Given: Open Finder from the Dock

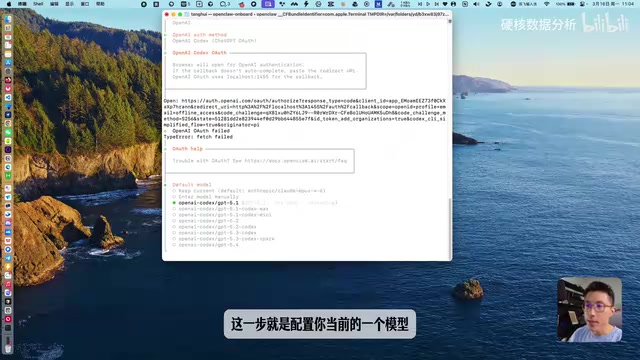Looking at the screenshot, I should [x=8, y=20].
